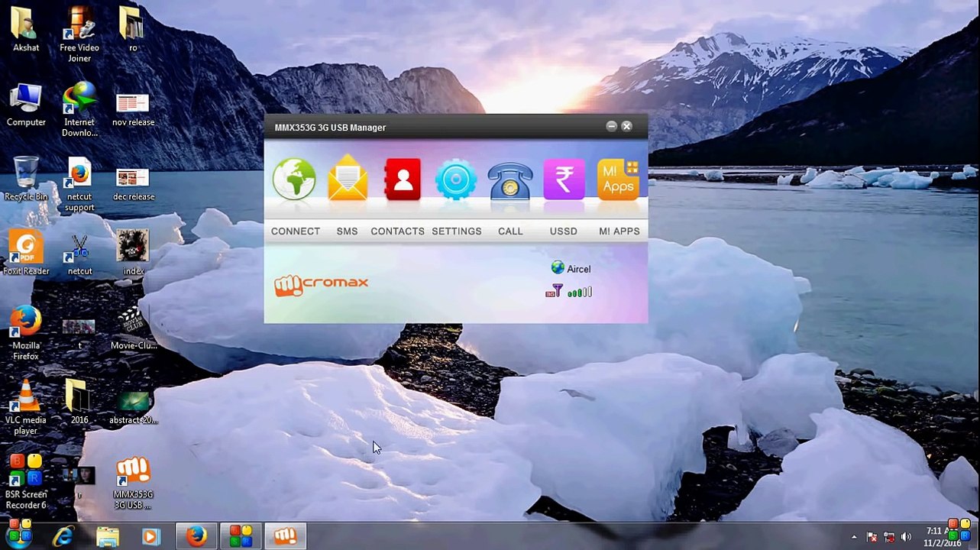Select the netcut scissors shortcut
Screen dimensions: 980x550
point(79,254)
